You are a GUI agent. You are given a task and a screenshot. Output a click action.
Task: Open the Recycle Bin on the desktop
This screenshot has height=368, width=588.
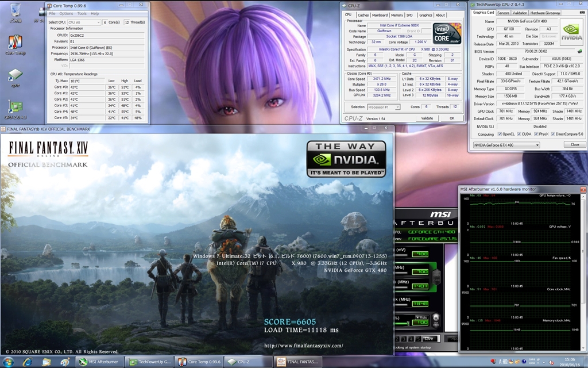15,10
